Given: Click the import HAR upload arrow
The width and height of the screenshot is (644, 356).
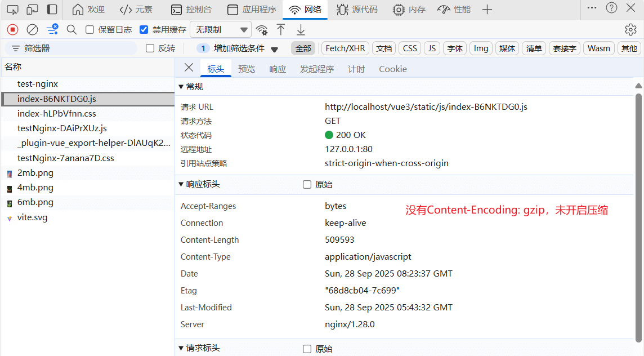Looking at the screenshot, I should point(281,30).
